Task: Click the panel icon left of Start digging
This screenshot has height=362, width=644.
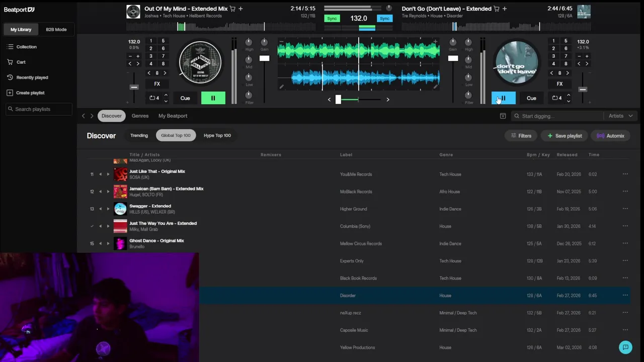Action: tap(503, 116)
